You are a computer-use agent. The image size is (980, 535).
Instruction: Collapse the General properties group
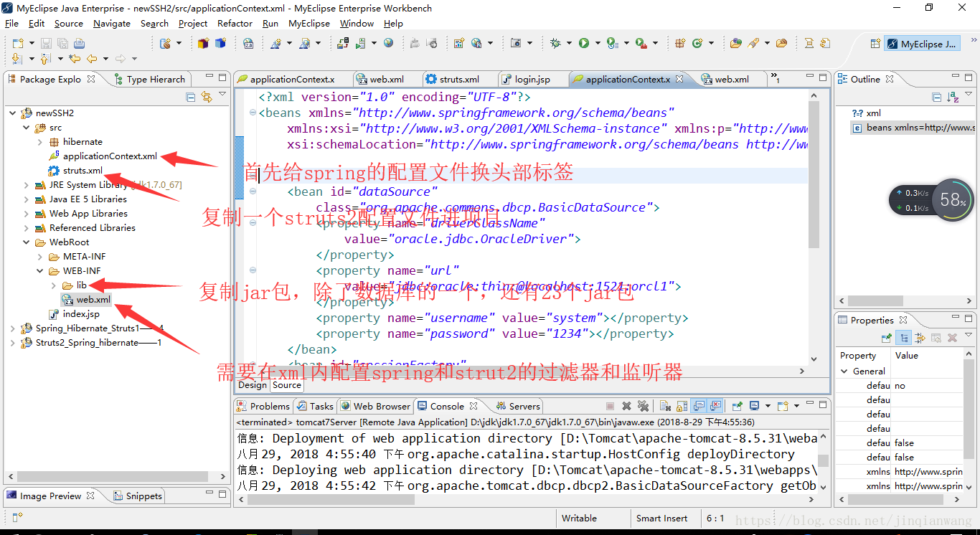[x=844, y=371]
